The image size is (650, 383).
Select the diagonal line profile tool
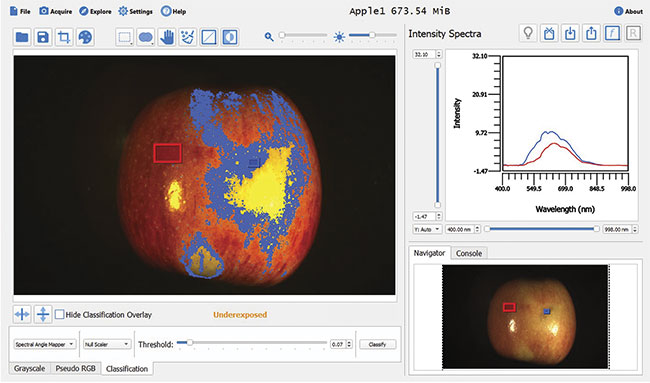coord(209,37)
